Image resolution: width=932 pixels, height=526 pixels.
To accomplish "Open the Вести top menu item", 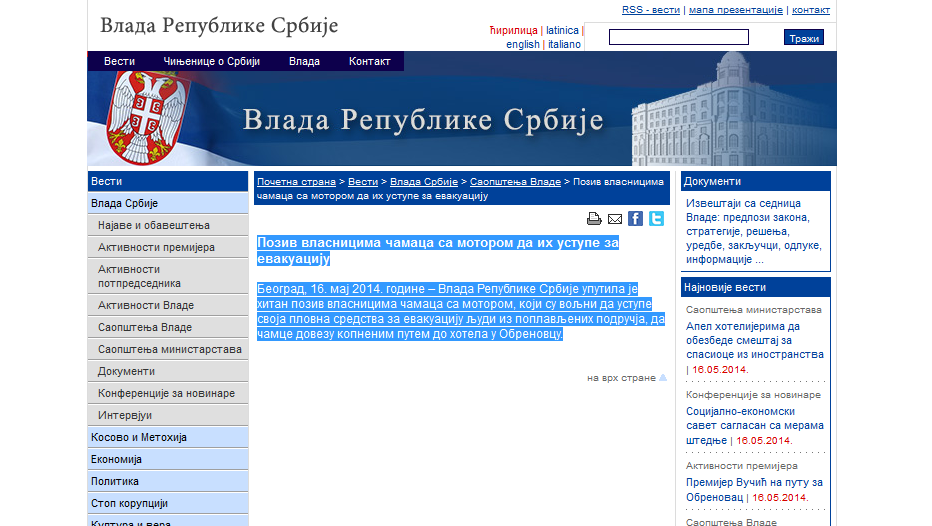I will point(119,61).
